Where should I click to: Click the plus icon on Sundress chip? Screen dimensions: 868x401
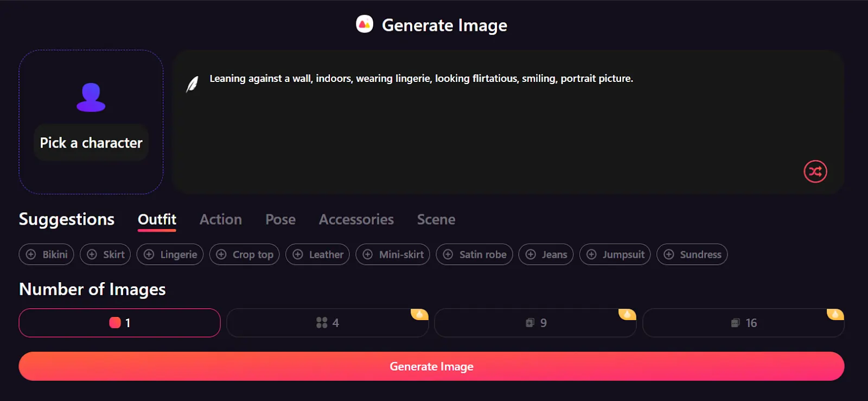(669, 254)
